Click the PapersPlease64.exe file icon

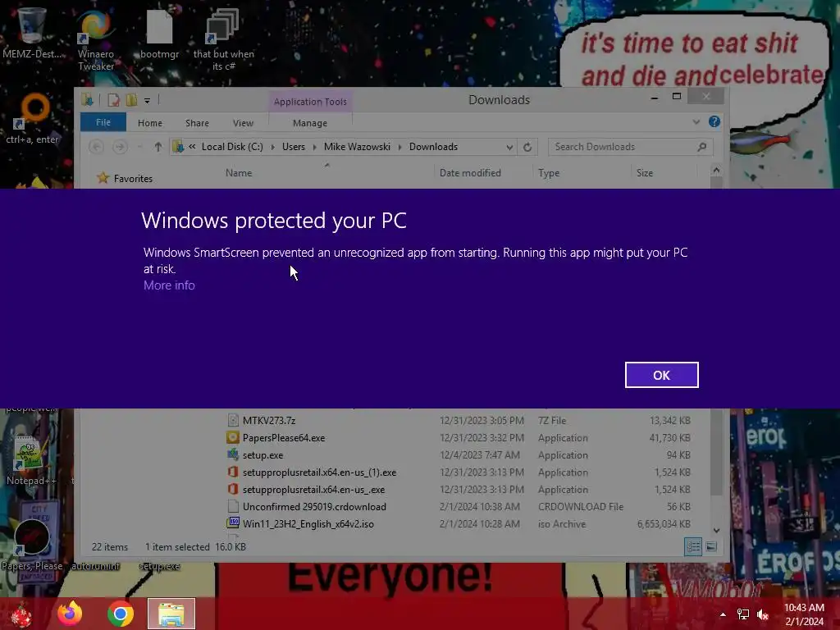click(232, 438)
